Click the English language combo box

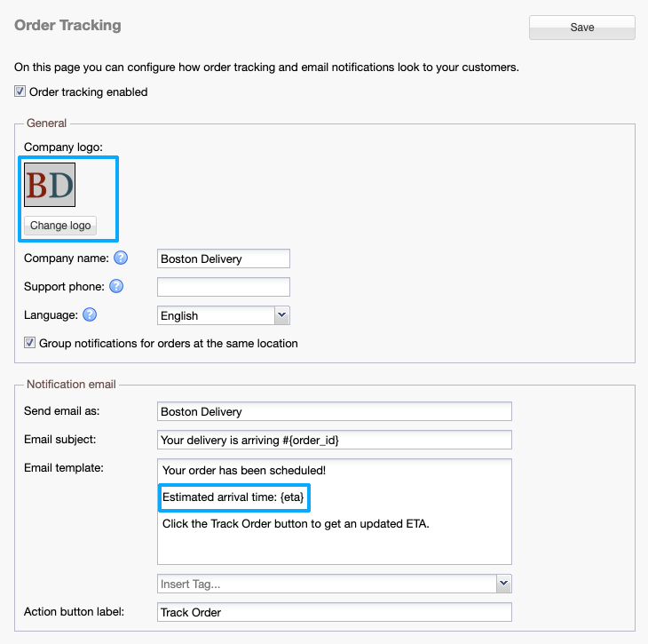223,315
